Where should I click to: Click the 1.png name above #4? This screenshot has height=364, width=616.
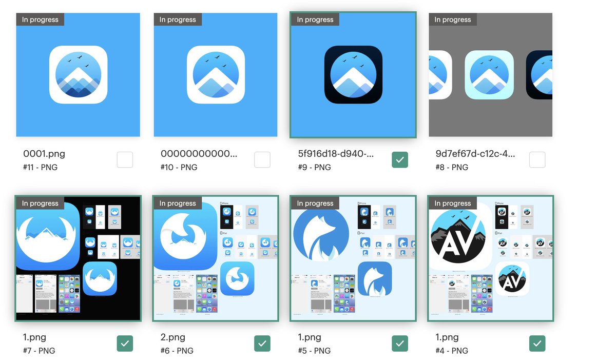click(448, 337)
